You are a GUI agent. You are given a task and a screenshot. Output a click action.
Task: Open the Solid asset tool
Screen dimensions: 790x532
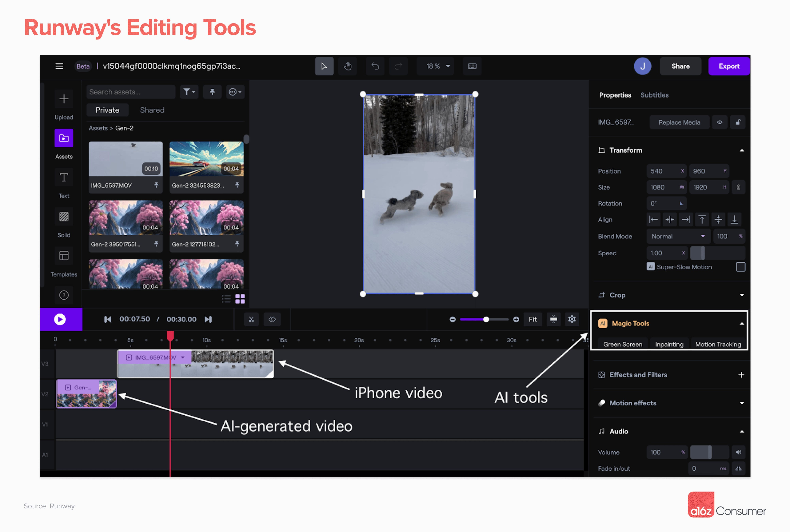(x=64, y=217)
